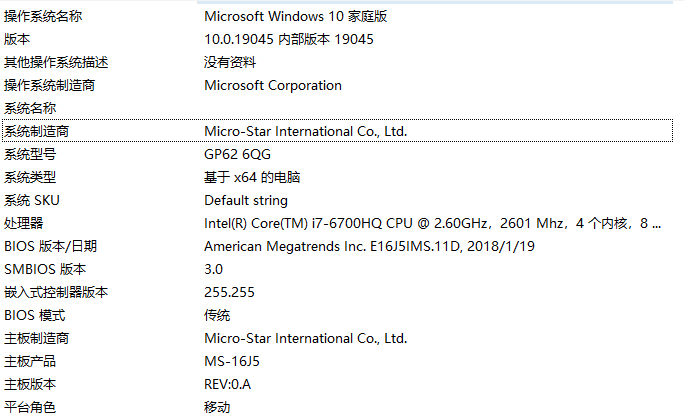Screen dimensions: 684x415
Task: Click the SMBIOS 版本 3.0 row
Action: [x=45, y=269]
